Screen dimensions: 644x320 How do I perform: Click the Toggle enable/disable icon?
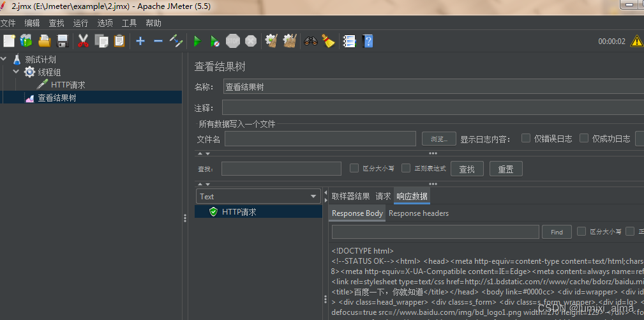pyautogui.click(x=176, y=41)
